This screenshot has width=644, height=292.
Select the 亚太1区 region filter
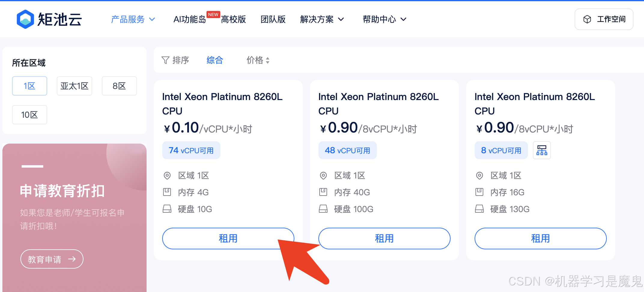(x=74, y=86)
